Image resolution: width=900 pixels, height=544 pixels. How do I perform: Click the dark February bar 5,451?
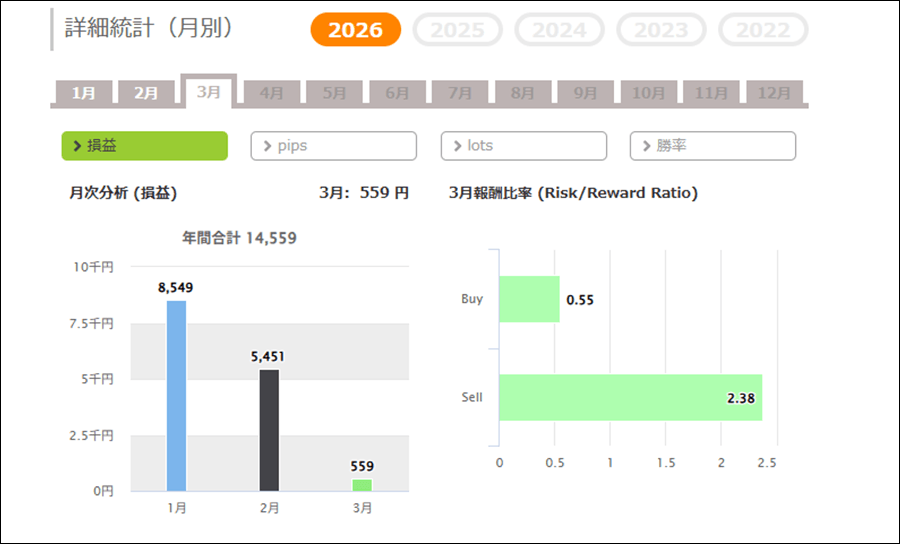coord(269,430)
